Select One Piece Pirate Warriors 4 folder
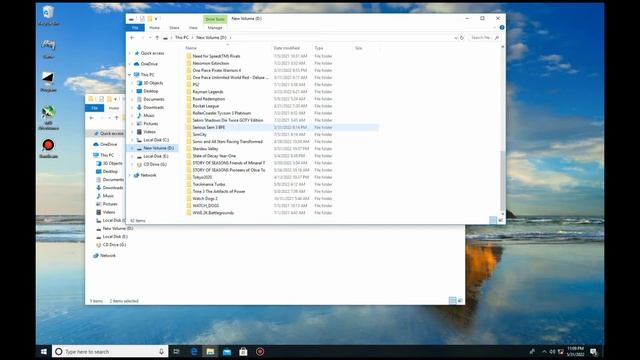This screenshot has height=360, width=640. [x=217, y=70]
